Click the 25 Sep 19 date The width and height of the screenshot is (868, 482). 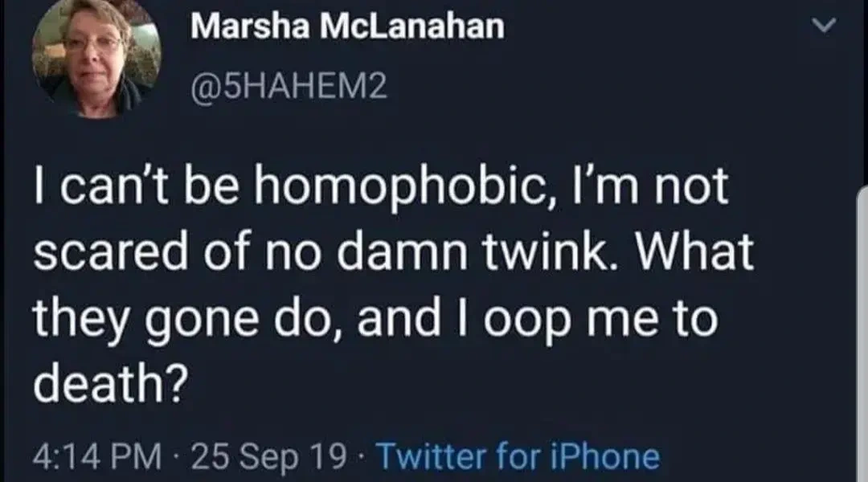(270, 456)
